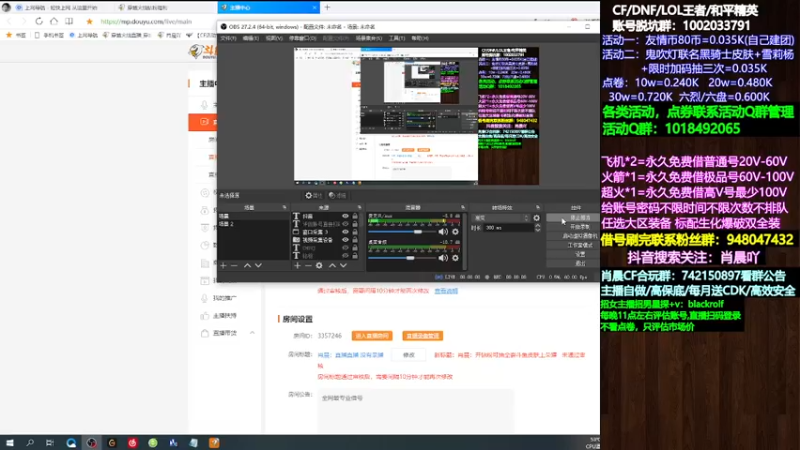Remove selected source with the minus button
The image size is (800, 450).
click(308, 265)
